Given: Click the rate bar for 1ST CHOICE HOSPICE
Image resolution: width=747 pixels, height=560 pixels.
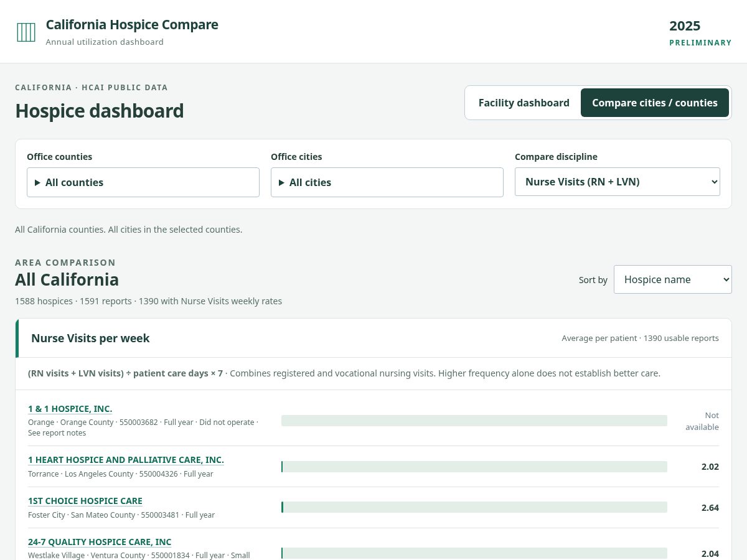Looking at the screenshot, I should 474,507.
